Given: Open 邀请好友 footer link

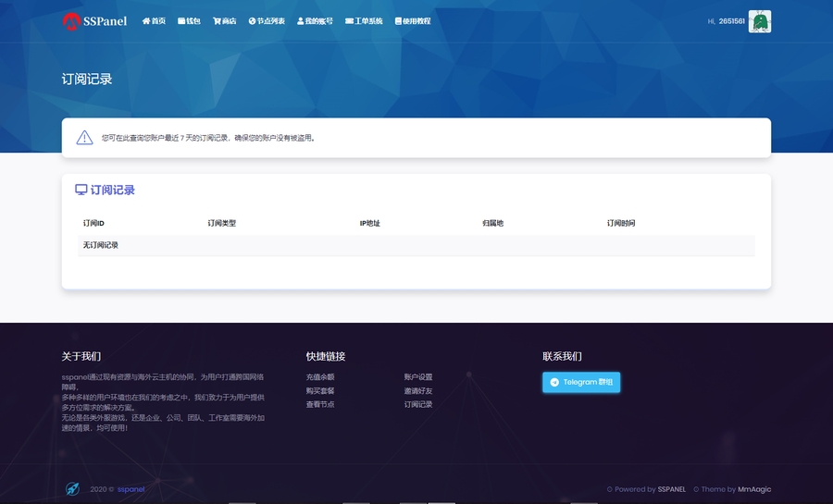Looking at the screenshot, I should 418,391.
